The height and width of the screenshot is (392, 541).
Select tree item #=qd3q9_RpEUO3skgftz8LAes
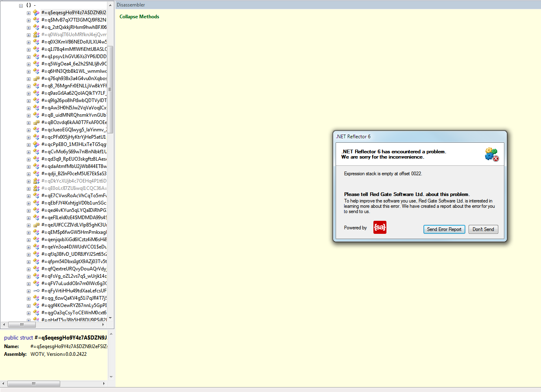coord(74,159)
